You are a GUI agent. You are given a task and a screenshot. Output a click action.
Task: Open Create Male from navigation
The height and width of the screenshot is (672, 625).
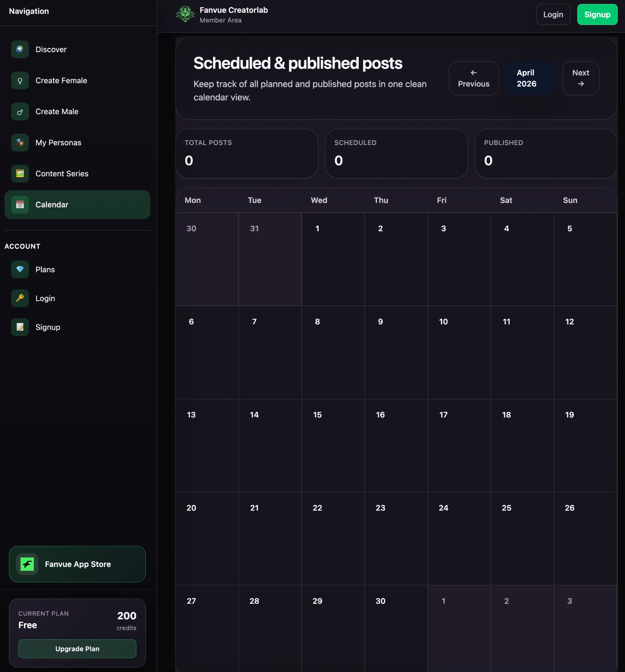[x=77, y=112]
